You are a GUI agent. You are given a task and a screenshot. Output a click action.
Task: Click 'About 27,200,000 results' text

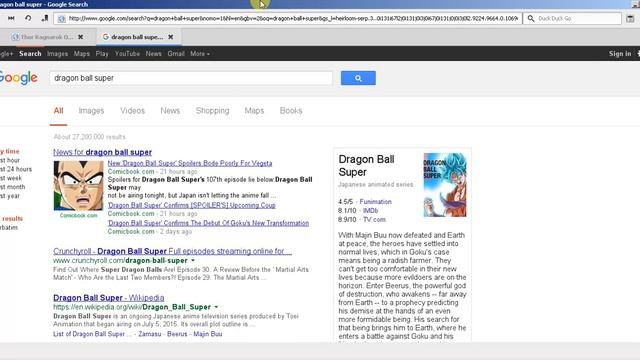[x=89, y=137]
